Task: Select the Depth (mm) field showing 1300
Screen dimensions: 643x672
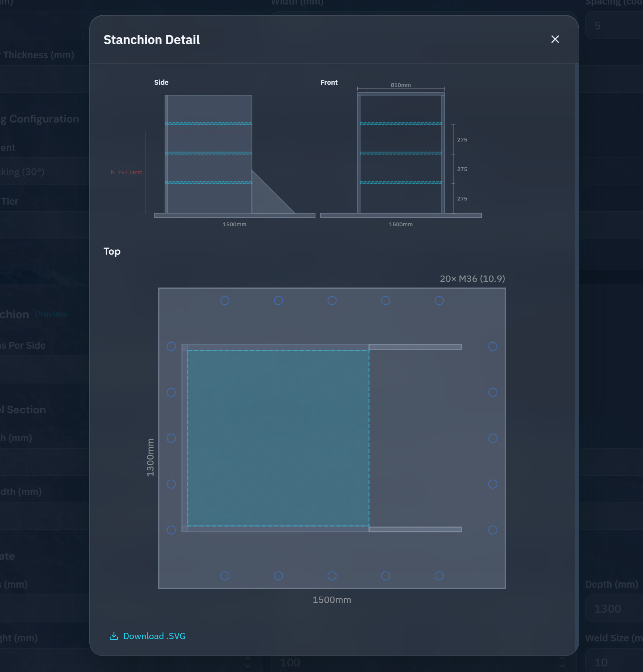Action: [614, 609]
